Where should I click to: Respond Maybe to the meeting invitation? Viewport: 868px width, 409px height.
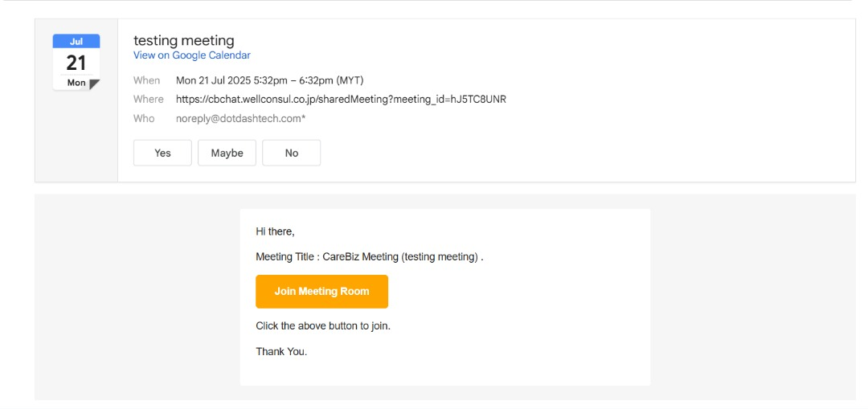tap(227, 153)
